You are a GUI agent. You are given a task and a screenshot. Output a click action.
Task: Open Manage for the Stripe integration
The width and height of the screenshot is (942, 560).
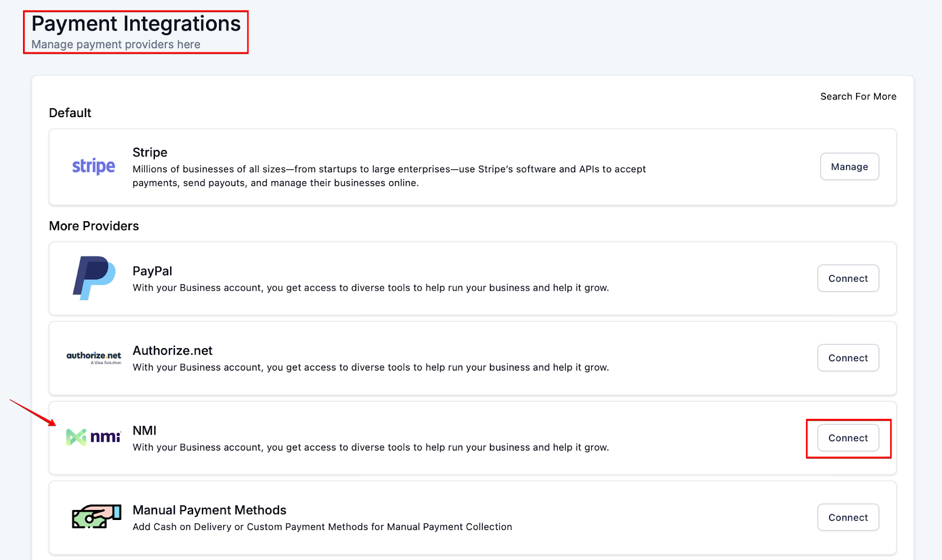[x=849, y=166]
